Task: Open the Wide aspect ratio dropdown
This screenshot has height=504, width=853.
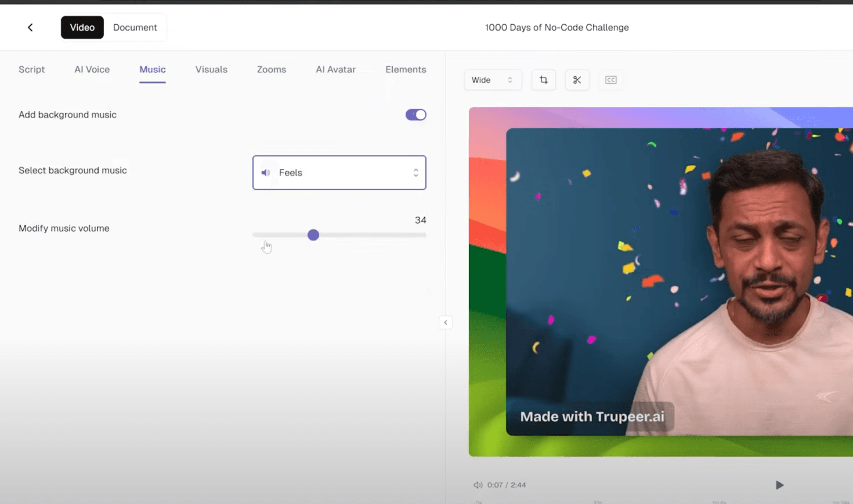Action: tap(492, 80)
